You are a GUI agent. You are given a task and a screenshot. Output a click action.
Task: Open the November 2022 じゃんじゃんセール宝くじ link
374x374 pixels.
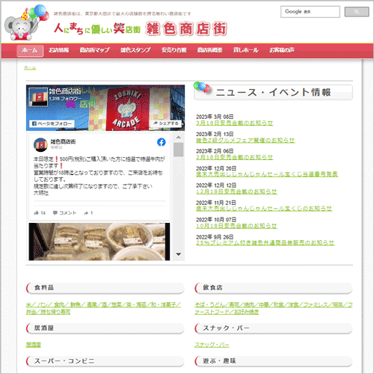[264, 209]
